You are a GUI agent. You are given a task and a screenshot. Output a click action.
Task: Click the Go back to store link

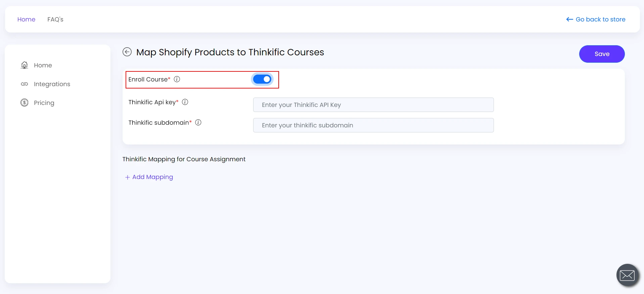pos(596,19)
